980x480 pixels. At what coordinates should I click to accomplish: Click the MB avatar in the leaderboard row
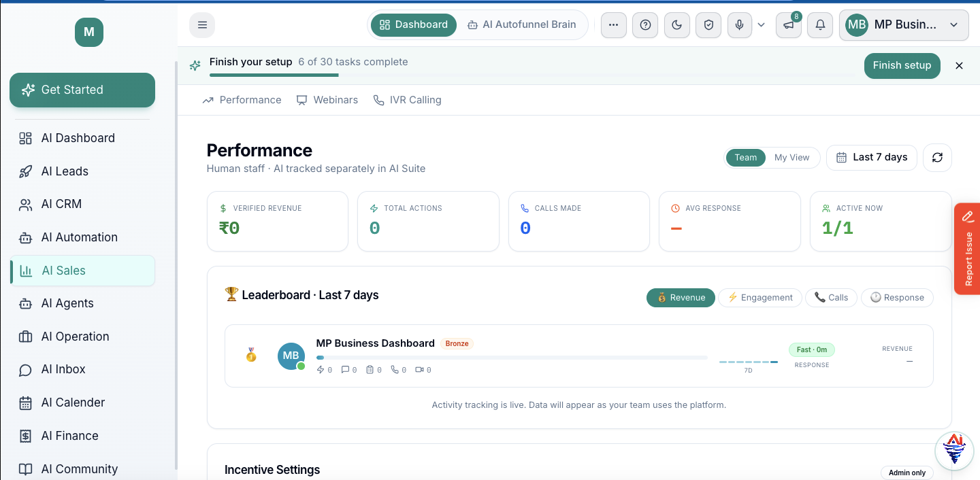pyautogui.click(x=291, y=356)
